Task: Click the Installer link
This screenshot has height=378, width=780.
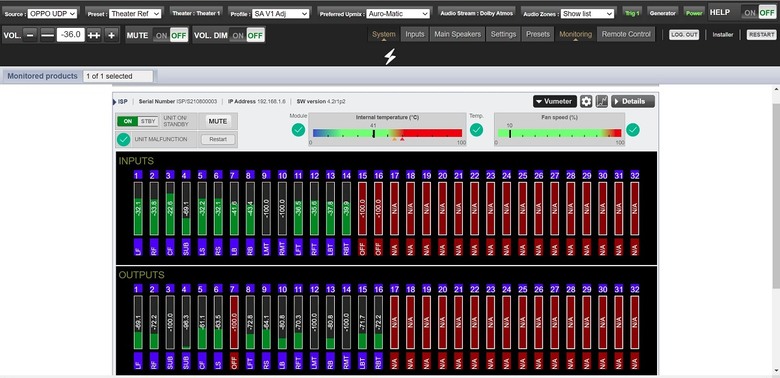Action: [723, 34]
